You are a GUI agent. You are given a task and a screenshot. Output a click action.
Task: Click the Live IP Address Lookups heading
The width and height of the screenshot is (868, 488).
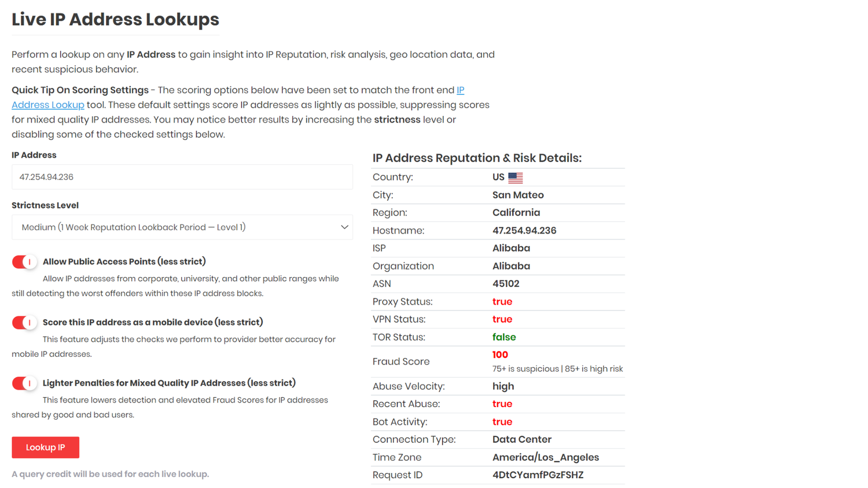point(115,19)
